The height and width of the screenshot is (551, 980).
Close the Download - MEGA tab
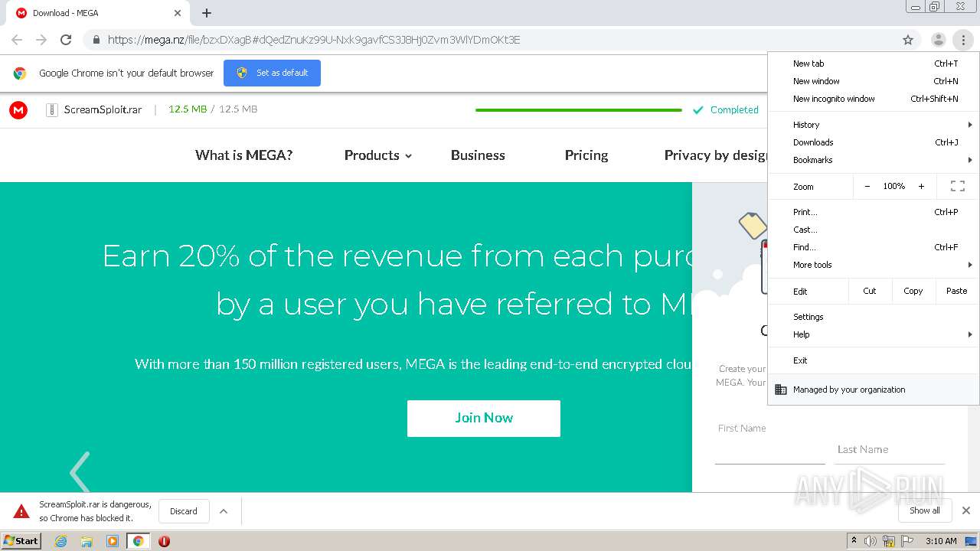coord(178,13)
